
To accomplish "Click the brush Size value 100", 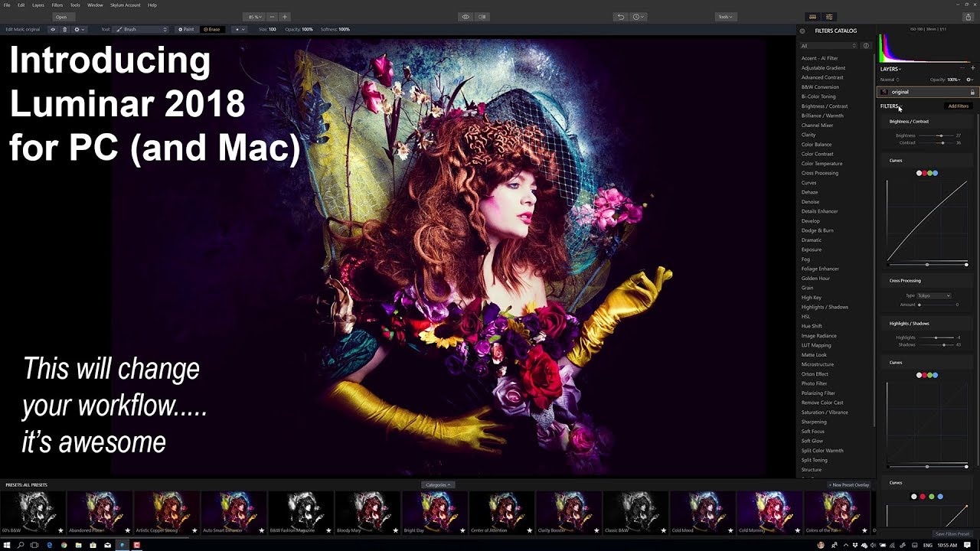I will [x=273, y=29].
